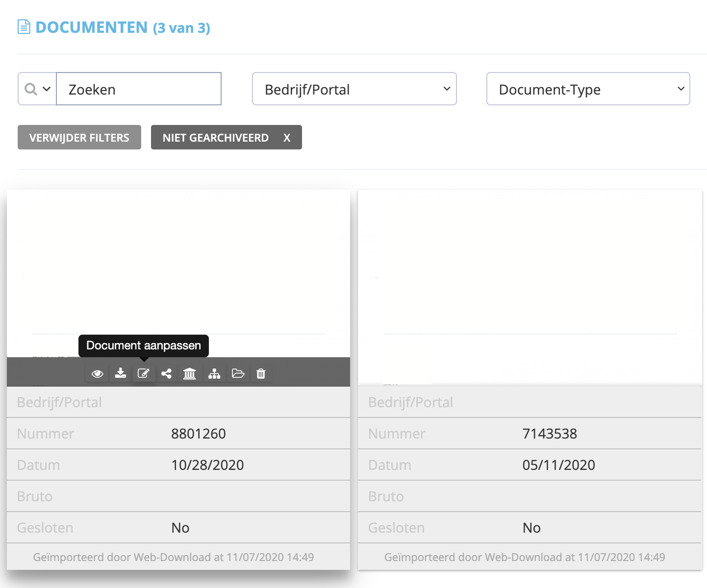Viewport: 707px width, 588px height.
Task: Expand the search options chevron
Action: [x=47, y=89]
